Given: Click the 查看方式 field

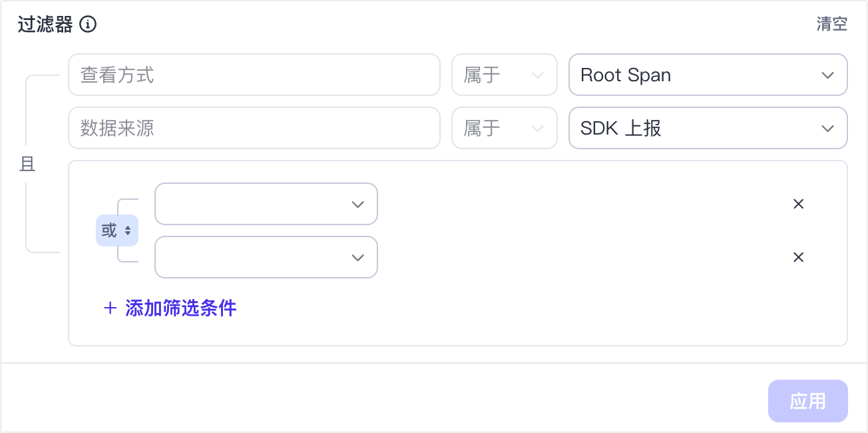Looking at the screenshot, I should click(254, 75).
